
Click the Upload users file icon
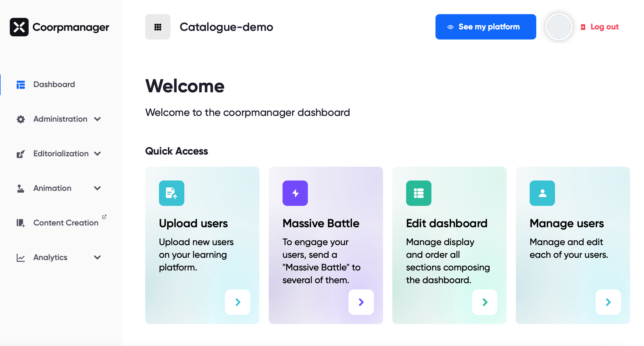172,193
